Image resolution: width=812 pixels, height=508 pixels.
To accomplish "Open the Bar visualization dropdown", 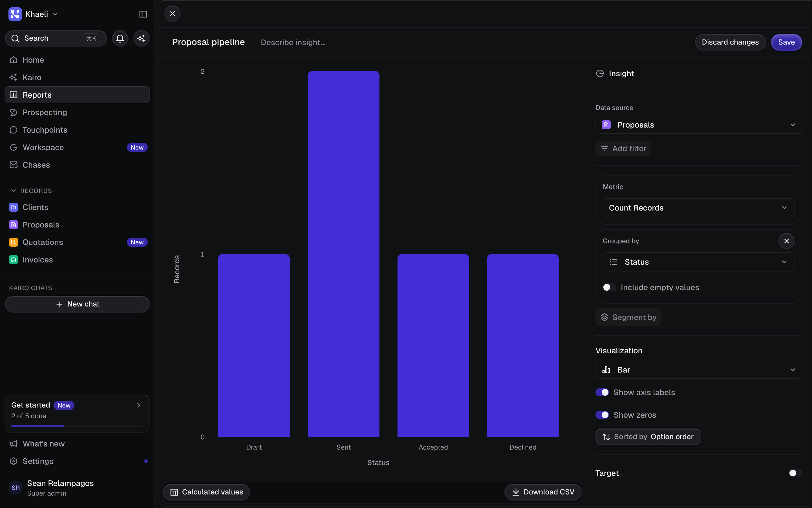I will (699, 370).
